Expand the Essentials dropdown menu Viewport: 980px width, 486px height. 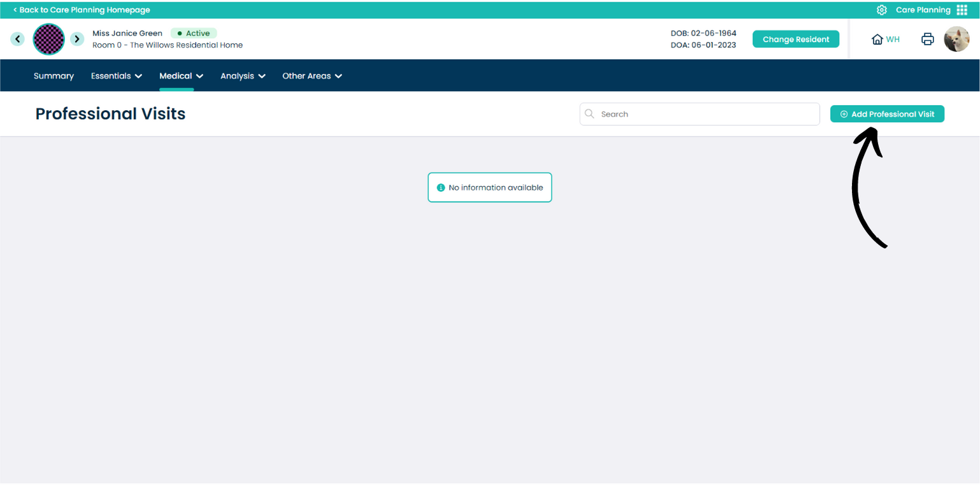(117, 76)
